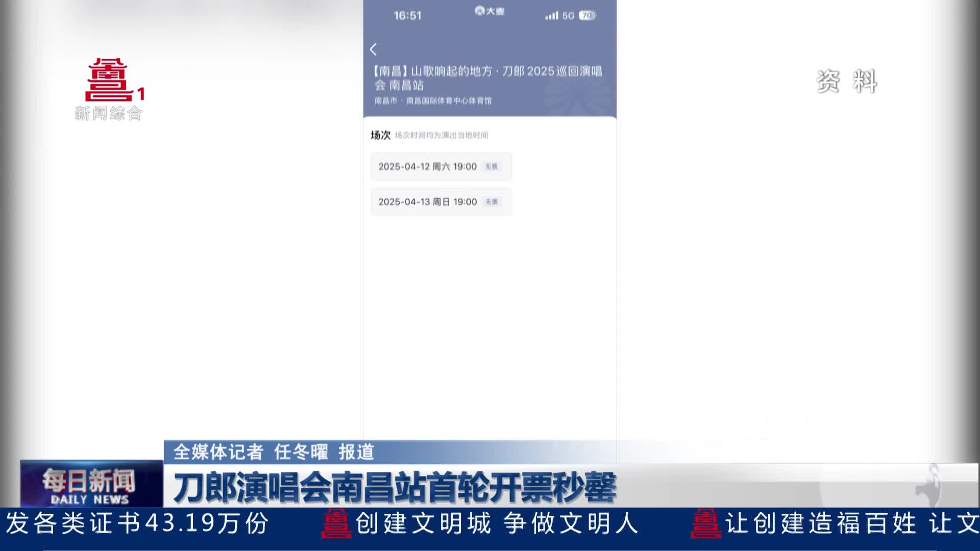This screenshot has width=980, height=551.
Task: Click the red Nanchang channel logo
Action: (114, 80)
